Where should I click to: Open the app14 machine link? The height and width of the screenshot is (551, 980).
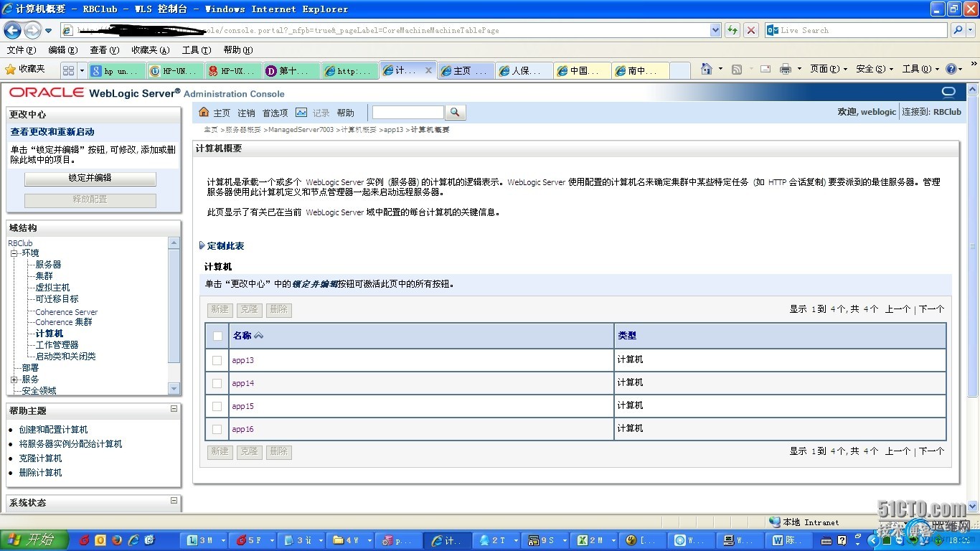click(x=243, y=383)
